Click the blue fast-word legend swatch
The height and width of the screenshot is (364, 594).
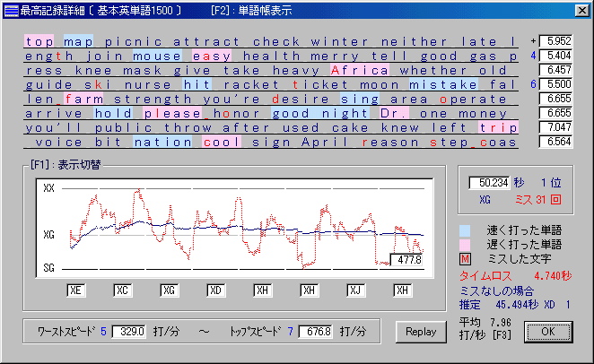click(465, 230)
